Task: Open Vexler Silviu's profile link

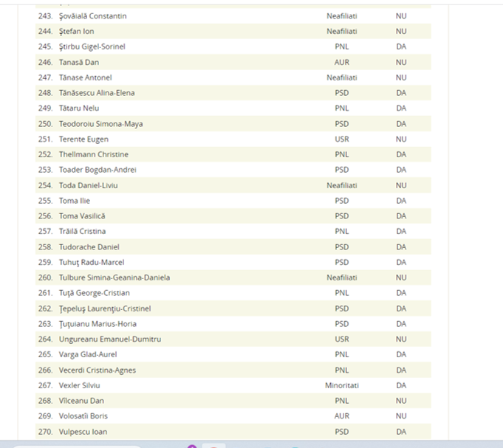Action: [79, 385]
